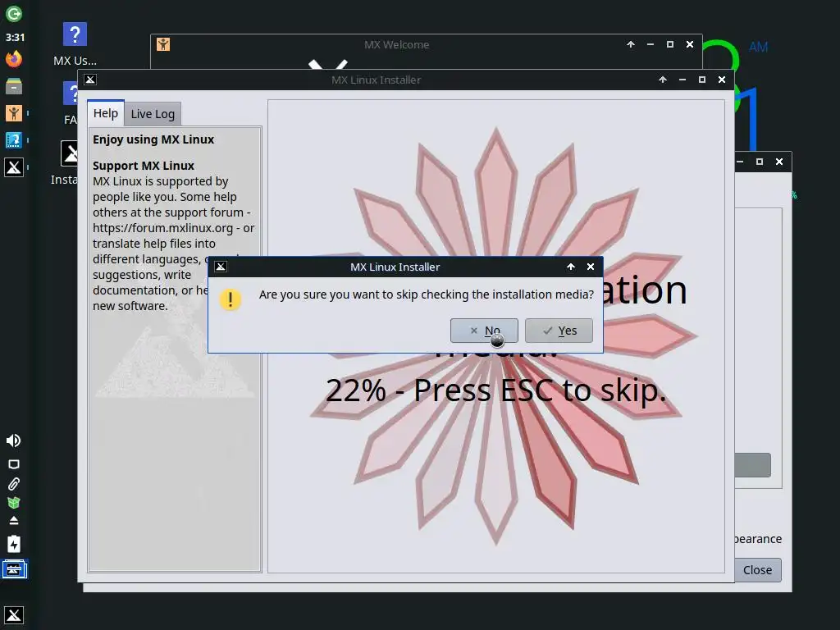Switch to the Live Log tab
The width and height of the screenshot is (840, 630).
coord(153,114)
